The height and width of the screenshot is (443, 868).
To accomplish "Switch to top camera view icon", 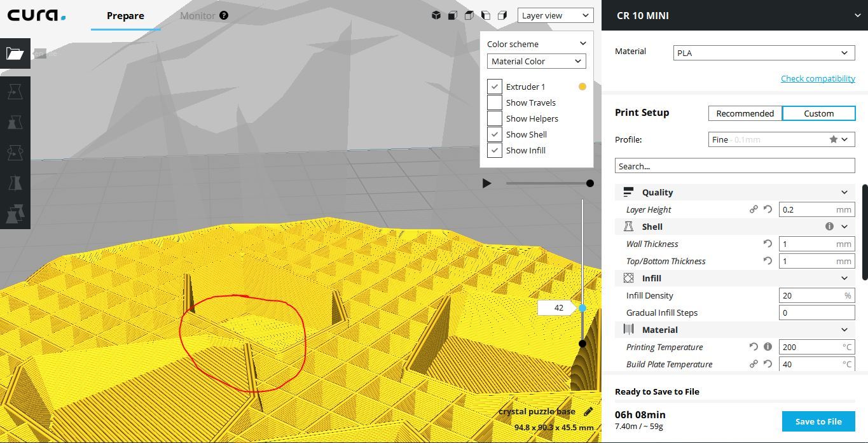I will point(469,15).
